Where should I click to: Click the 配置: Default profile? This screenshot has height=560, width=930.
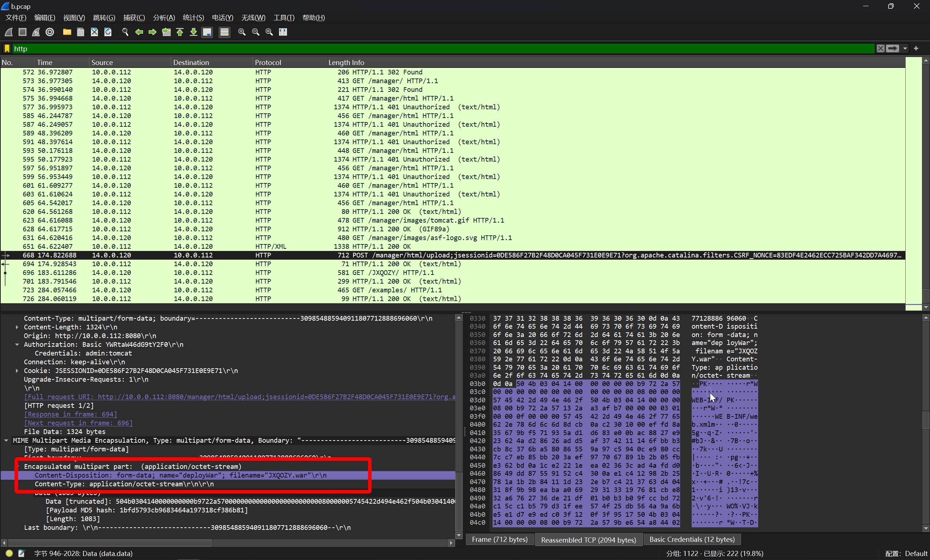906,553
